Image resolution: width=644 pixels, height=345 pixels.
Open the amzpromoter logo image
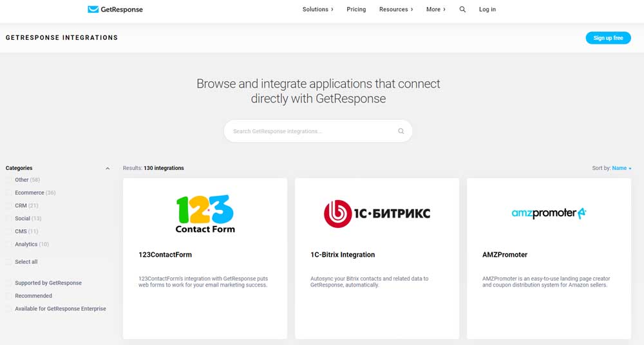tap(549, 213)
